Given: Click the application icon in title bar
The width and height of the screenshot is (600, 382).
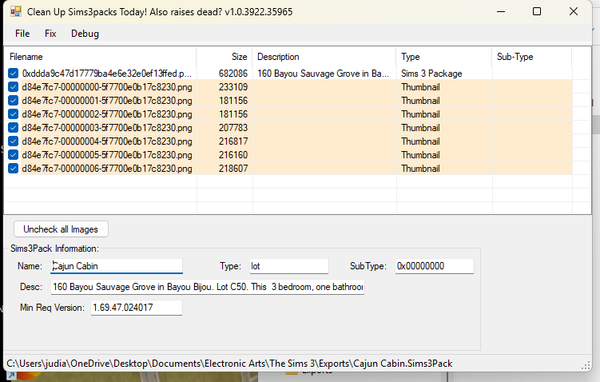Looking at the screenshot, I should (x=16, y=11).
